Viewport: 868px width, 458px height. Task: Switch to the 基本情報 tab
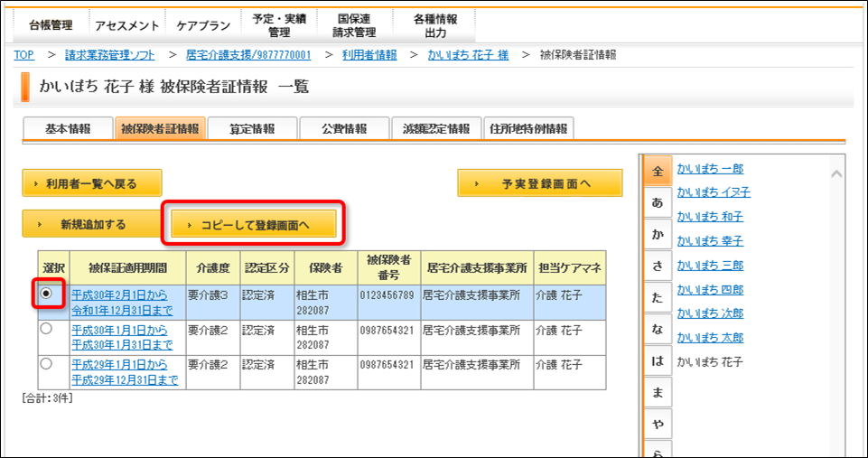tap(68, 129)
